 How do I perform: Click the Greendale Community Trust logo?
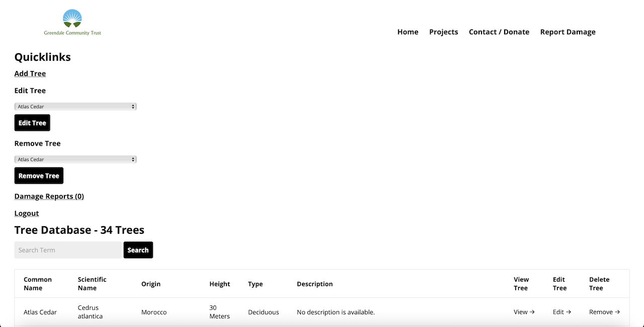72,21
